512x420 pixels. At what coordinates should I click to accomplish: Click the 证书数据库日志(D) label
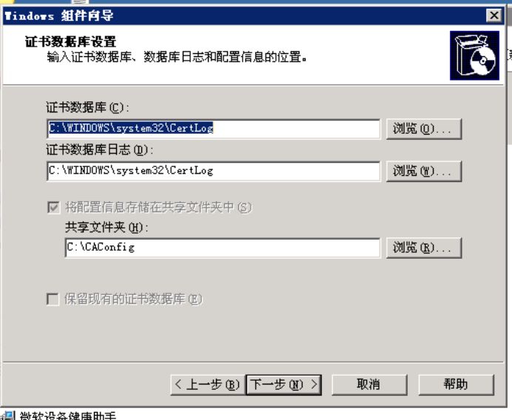point(100,150)
